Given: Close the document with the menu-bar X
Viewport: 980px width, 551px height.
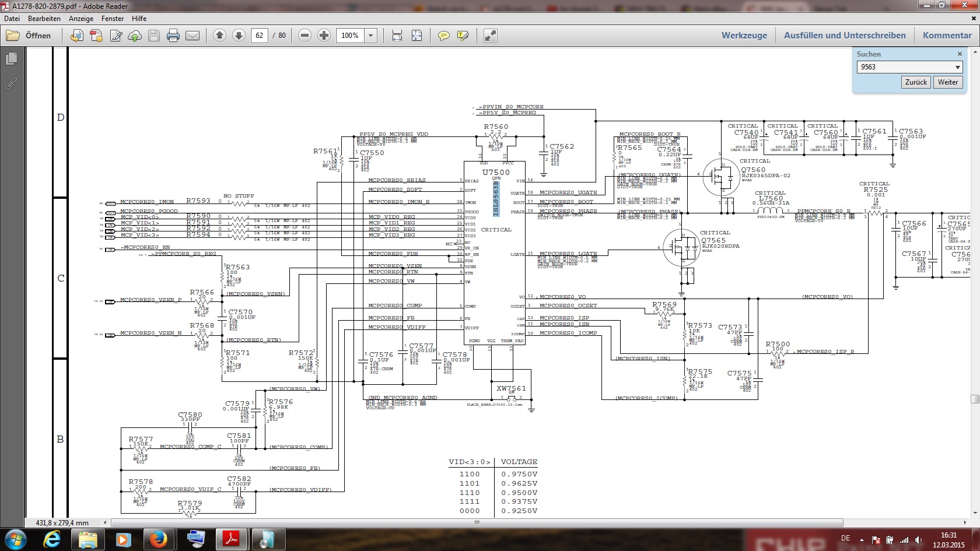Looking at the screenshot, I should pos(974,19).
